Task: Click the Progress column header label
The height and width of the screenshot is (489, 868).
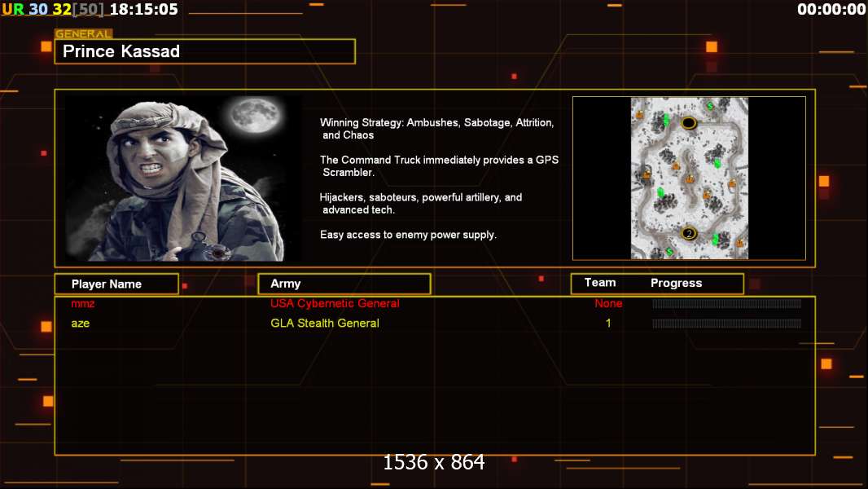Action: click(676, 283)
